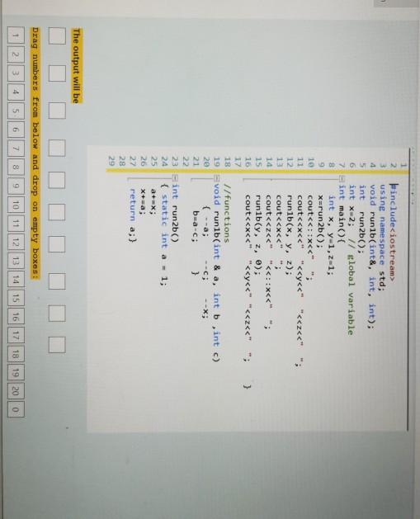The height and width of the screenshot is (519, 420).
Task: Click the 'static int a = 1;' line
Action: 164,241
